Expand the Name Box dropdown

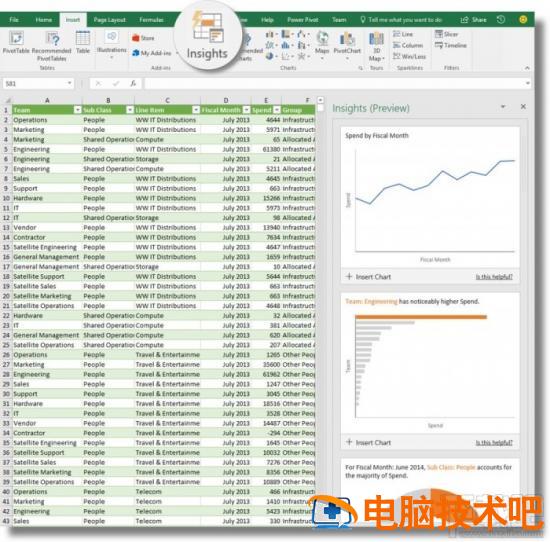click(69, 83)
